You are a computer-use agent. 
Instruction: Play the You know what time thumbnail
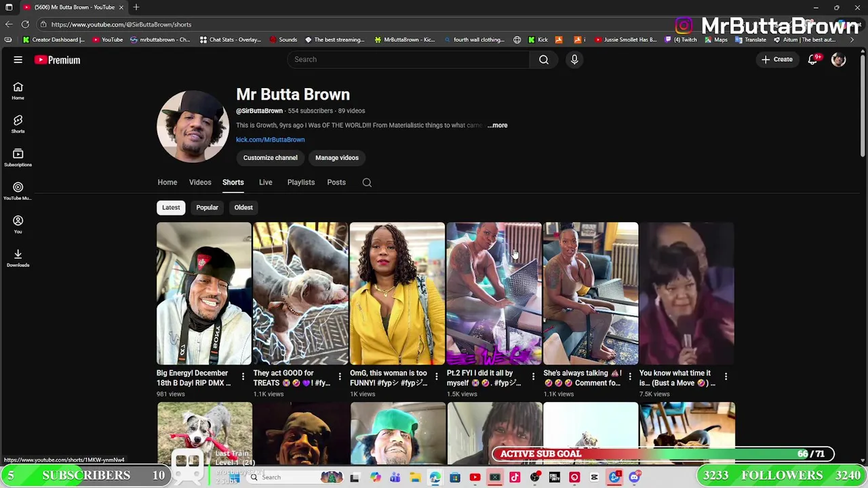(687, 293)
